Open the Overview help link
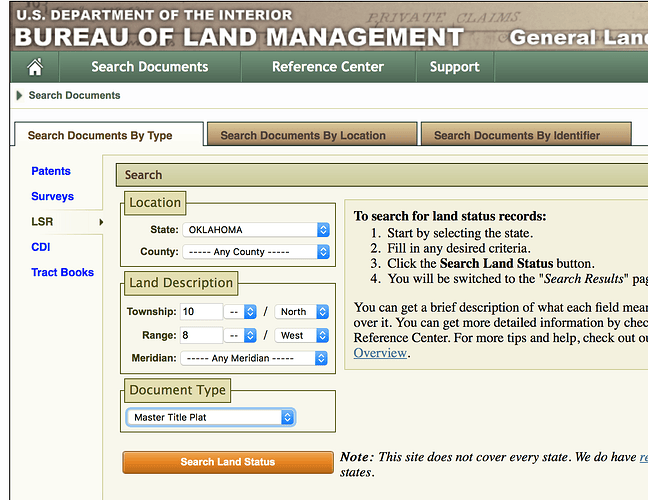The width and height of the screenshot is (648, 500). [x=380, y=353]
